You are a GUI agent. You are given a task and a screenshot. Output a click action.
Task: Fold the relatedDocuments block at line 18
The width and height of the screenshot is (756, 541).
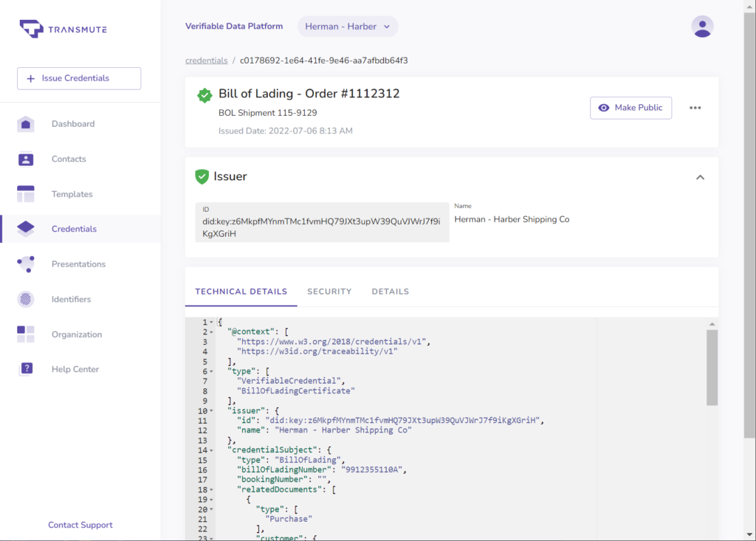(x=211, y=490)
